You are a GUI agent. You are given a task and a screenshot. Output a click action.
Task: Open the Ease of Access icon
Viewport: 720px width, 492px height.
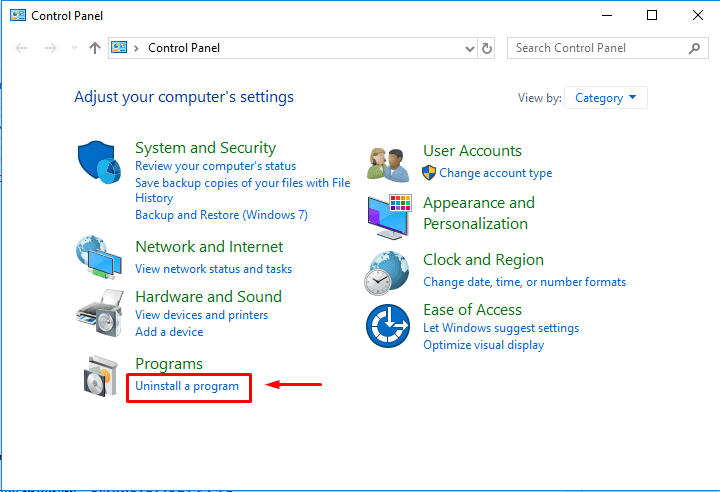tap(388, 326)
